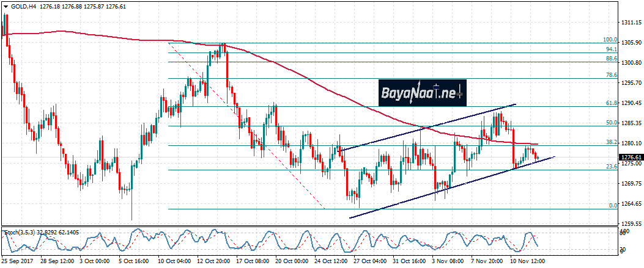Click the 88.6 Fibonacci level label

(611, 59)
